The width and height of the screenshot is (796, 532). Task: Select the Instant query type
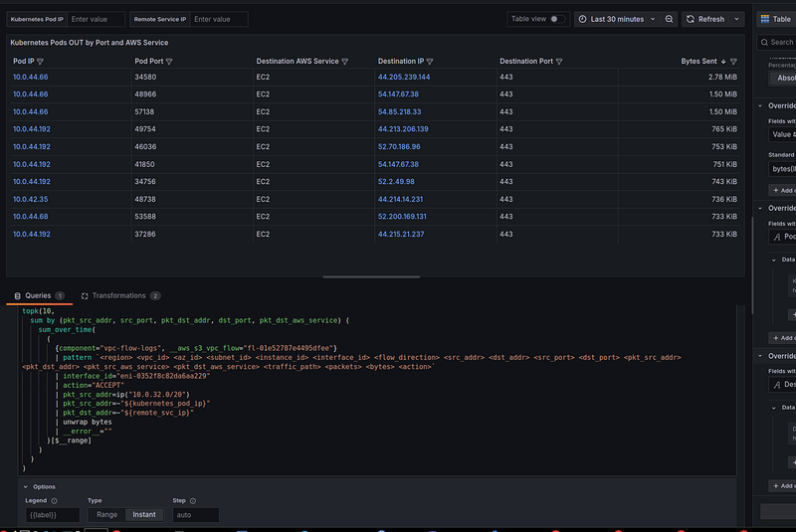tap(144, 515)
